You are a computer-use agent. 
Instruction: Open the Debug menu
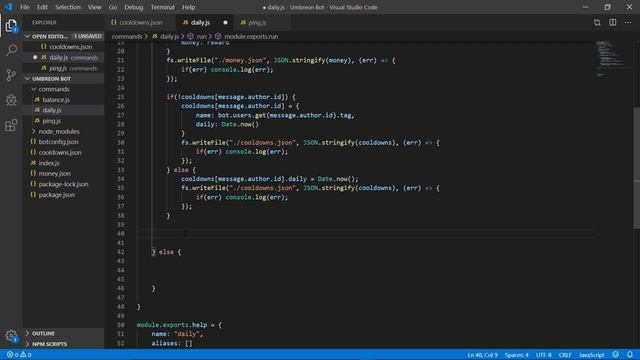(x=133, y=7)
